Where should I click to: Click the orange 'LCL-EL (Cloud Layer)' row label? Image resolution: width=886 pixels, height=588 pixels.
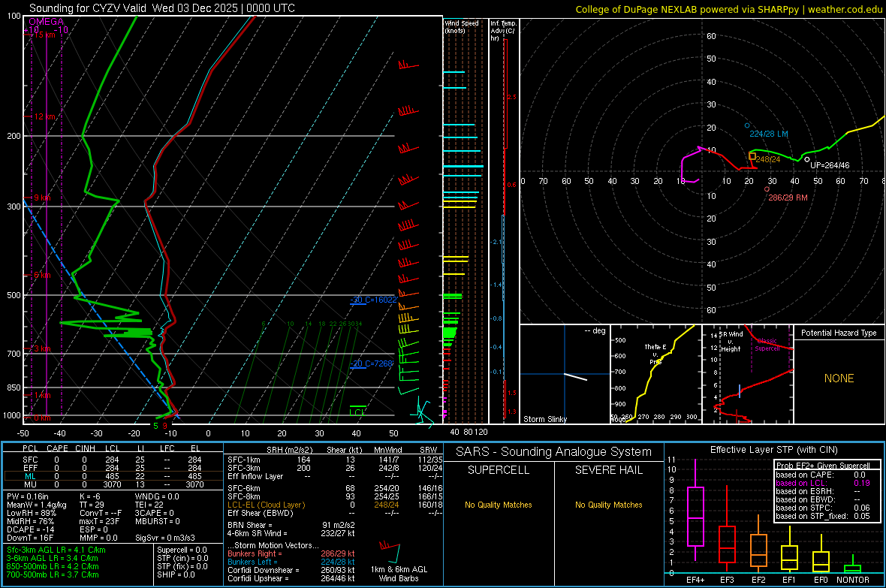[x=266, y=505]
